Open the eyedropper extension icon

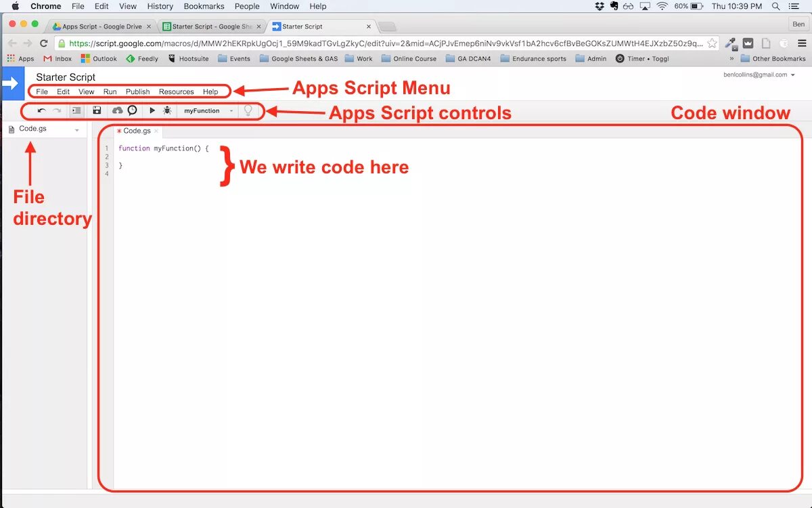(731, 43)
